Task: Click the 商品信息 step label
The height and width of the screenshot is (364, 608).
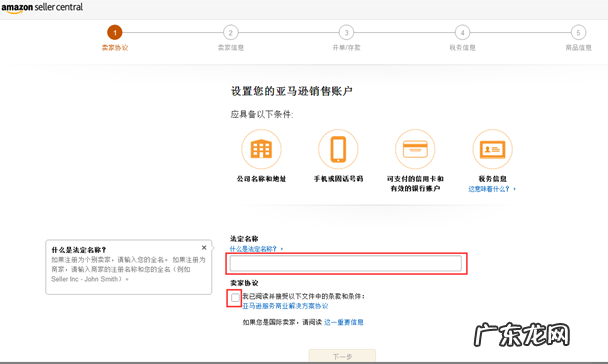Action: pyautogui.click(x=578, y=48)
